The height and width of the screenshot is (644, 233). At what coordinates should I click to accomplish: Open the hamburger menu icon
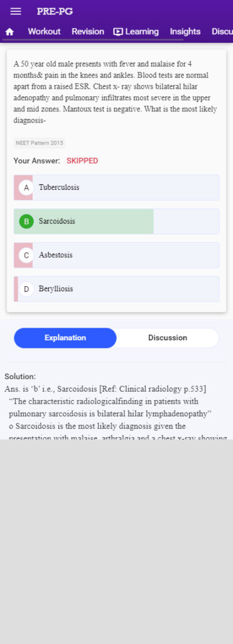[16, 11]
